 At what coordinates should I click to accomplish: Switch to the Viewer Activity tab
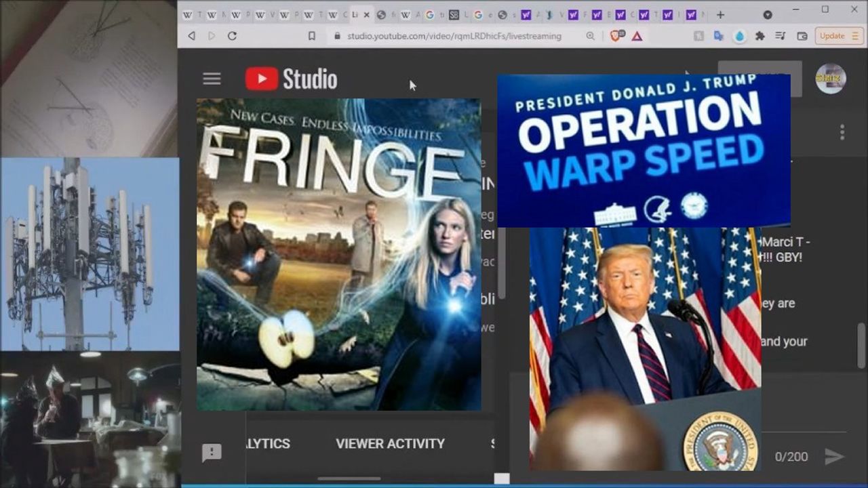pyautogui.click(x=390, y=444)
